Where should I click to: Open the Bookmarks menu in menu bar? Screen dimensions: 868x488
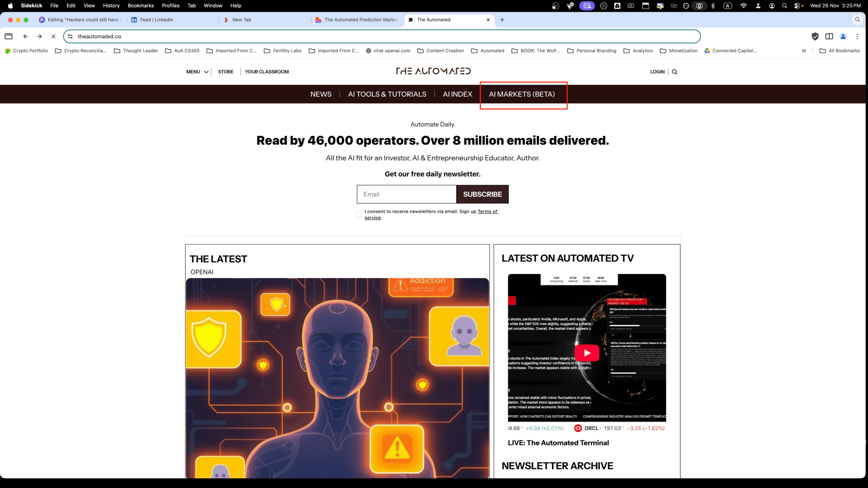141,6
